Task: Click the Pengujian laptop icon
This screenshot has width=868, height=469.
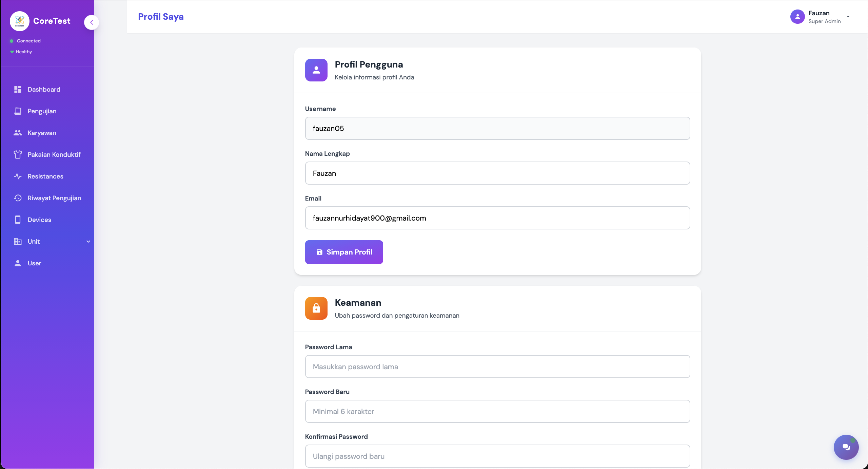Action: (18, 111)
